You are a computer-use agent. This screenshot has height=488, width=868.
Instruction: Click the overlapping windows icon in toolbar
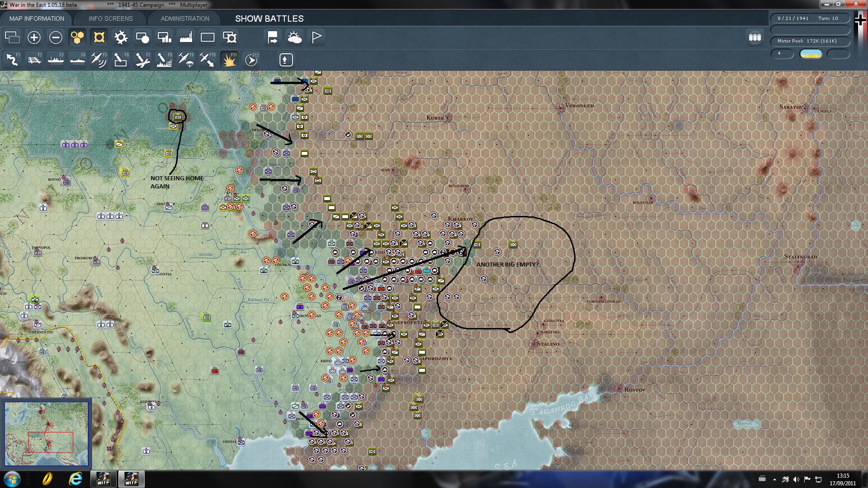[x=12, y=37]
